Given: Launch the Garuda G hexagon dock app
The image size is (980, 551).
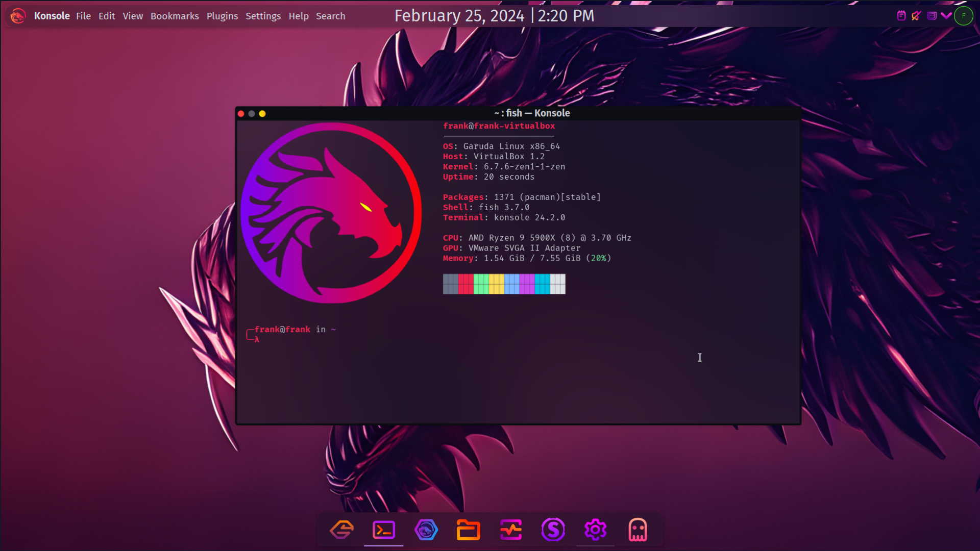Looking at the screenshot, I should coord(341,530).
